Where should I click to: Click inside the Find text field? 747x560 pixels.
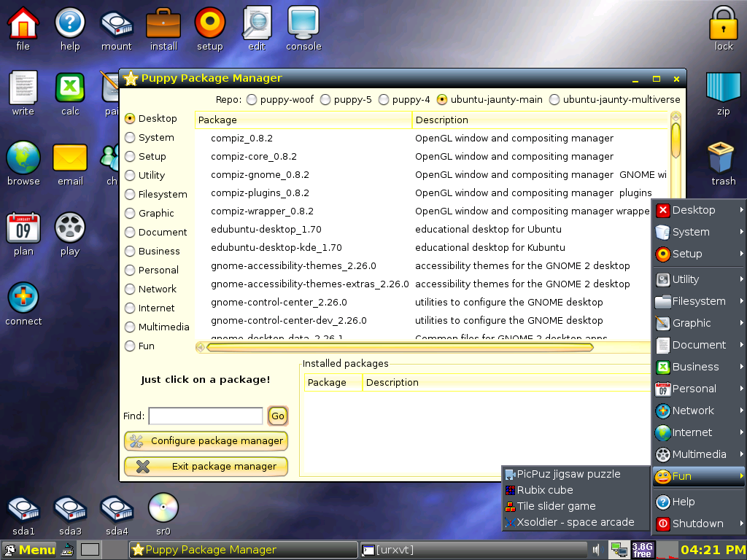(204, 416)
